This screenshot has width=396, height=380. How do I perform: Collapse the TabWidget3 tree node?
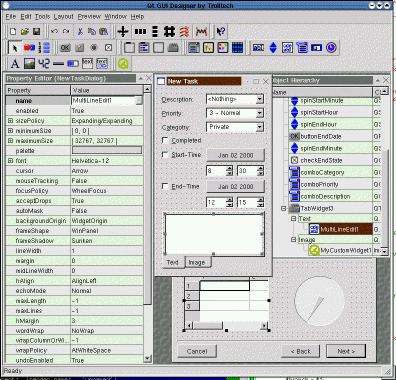coord(284,208)
